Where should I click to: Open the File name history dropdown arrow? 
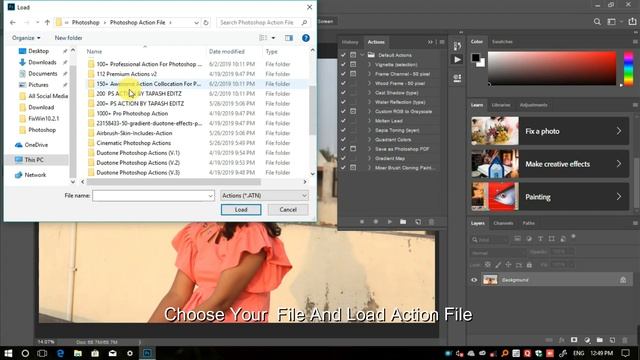tap(210, 196)
